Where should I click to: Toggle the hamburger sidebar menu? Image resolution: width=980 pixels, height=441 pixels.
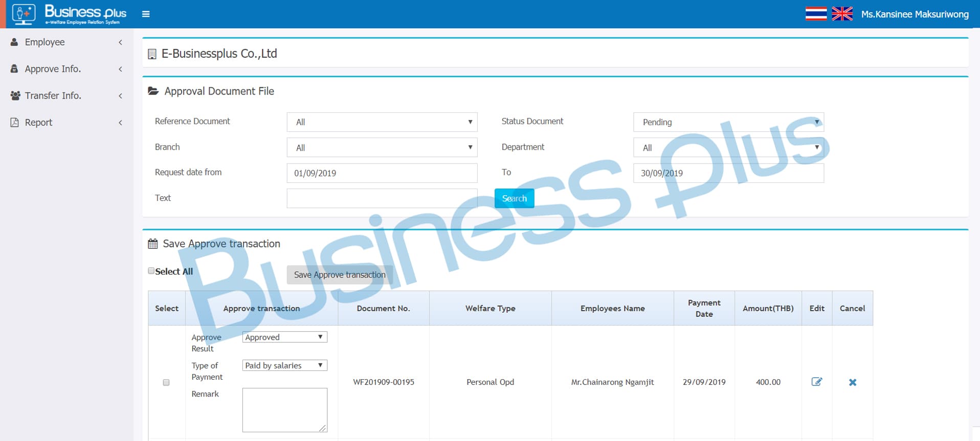(146, 14)
